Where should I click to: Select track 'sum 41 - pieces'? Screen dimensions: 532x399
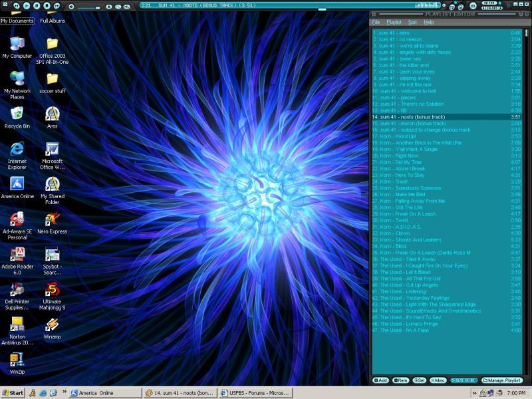[x=446, y=98]
